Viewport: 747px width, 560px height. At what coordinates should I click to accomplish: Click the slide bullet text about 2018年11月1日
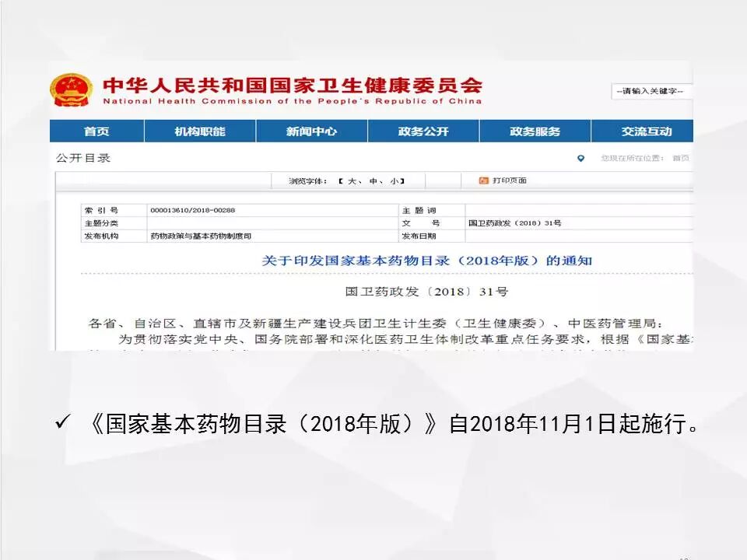pyautogui.click(x=394, y=423)
